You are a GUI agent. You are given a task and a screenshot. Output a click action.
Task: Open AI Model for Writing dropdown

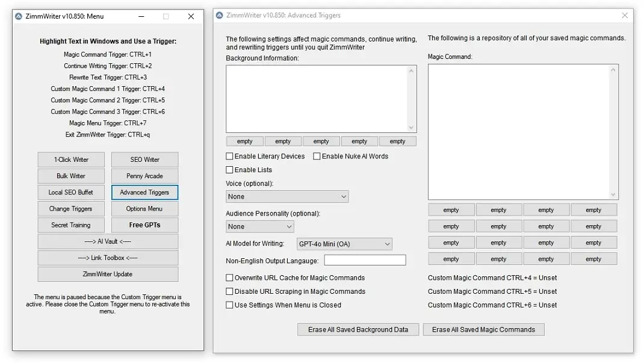coord(344,244)
